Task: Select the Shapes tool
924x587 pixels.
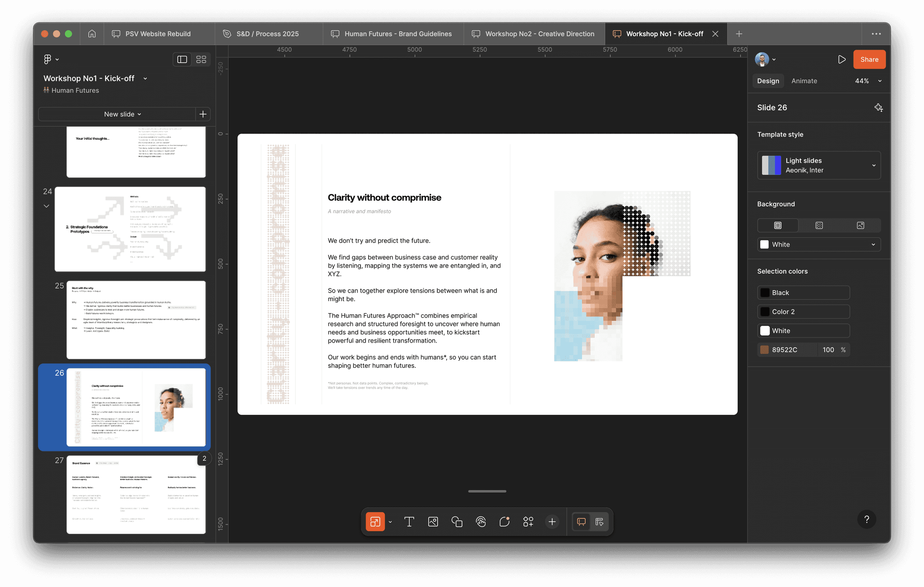Action: (x=457, y=522)
